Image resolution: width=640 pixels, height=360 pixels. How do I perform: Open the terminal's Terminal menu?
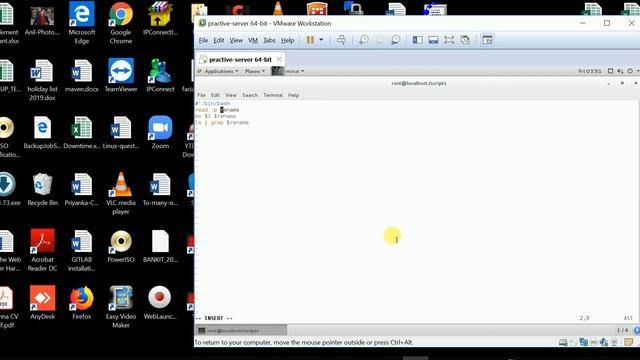pos(273,95)
